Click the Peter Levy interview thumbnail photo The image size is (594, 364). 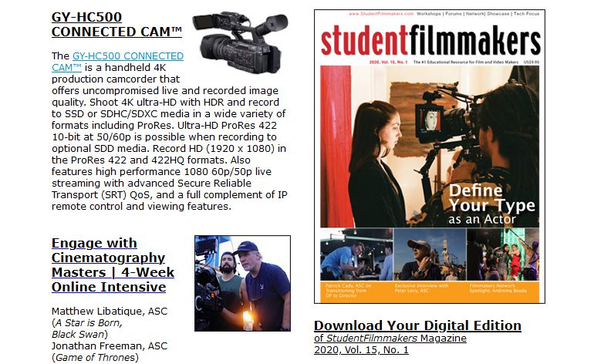pyautogui.click(x=430, y=254)
